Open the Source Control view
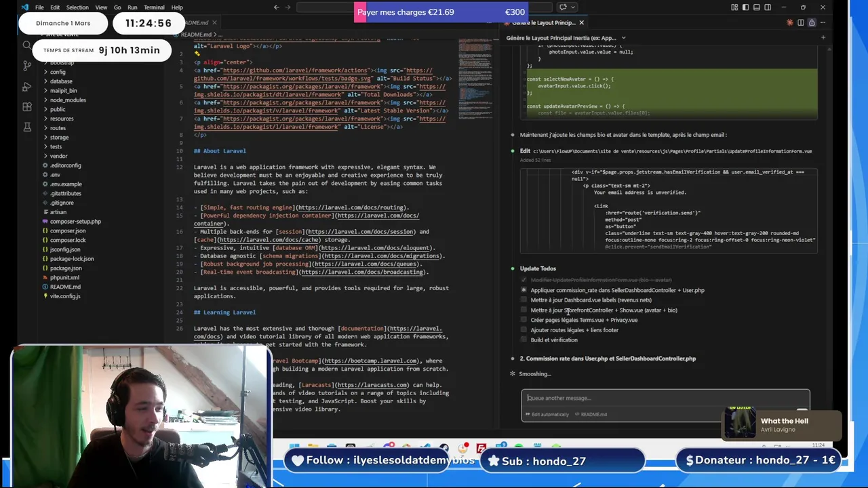This screenshot has width=868, height=488. (27, 66)
